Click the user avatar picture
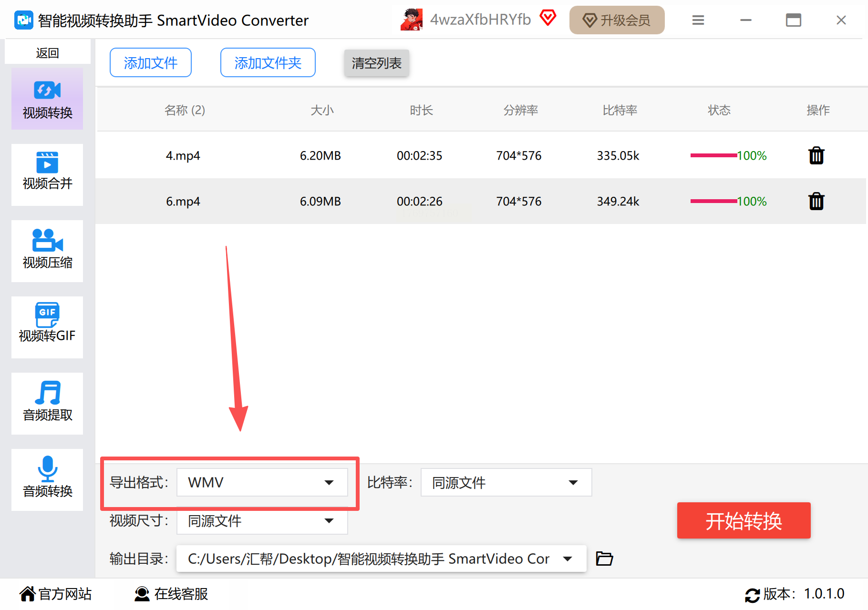Screen dimensions: 868x610 click(412, 20)
